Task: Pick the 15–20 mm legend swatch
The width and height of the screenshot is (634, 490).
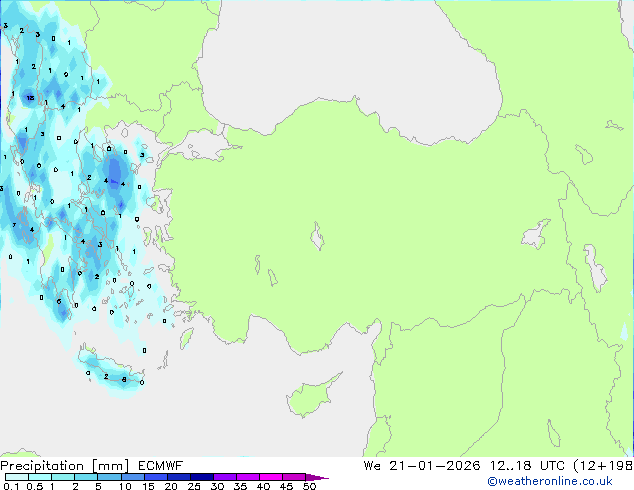Action: [x=156, y=477]
